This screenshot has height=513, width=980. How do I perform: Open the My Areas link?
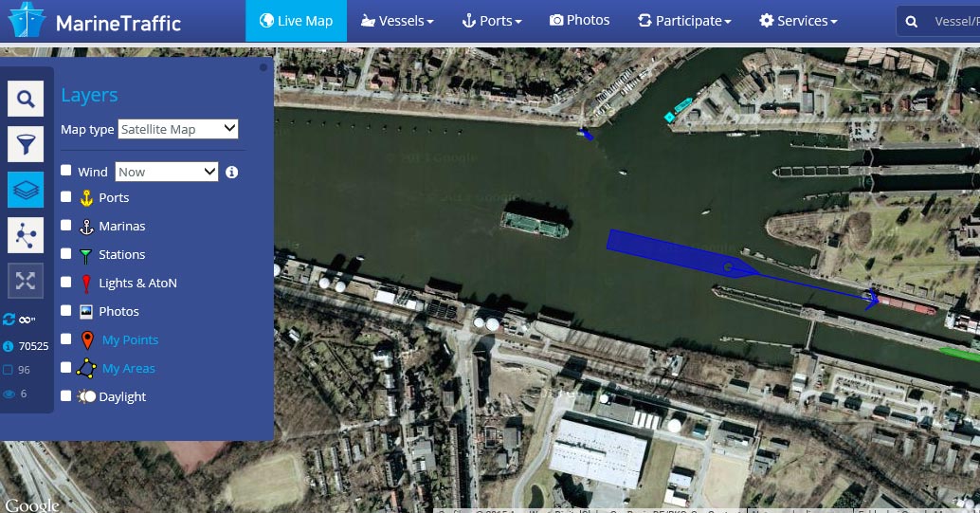pyautogui.click(x=129, y=369)
